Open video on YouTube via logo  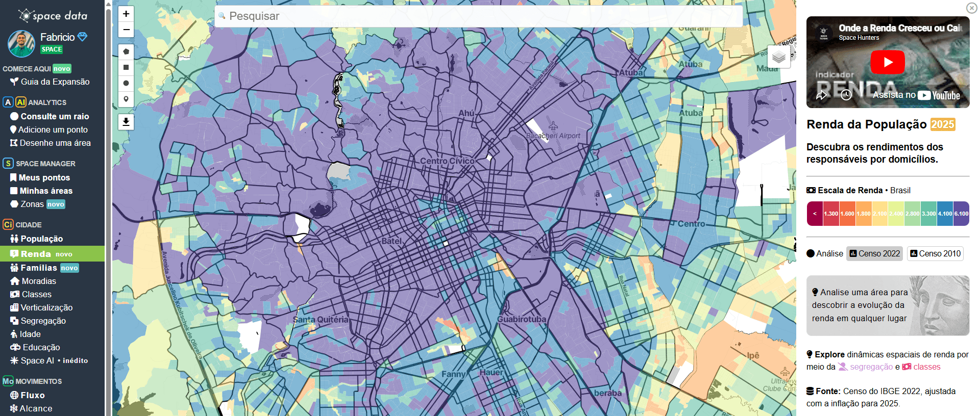(x=939, y=95)
